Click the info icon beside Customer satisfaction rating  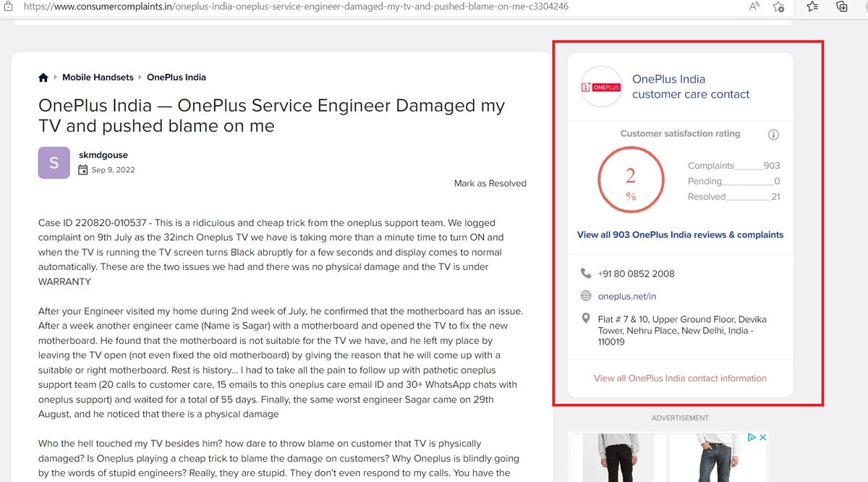773,134
